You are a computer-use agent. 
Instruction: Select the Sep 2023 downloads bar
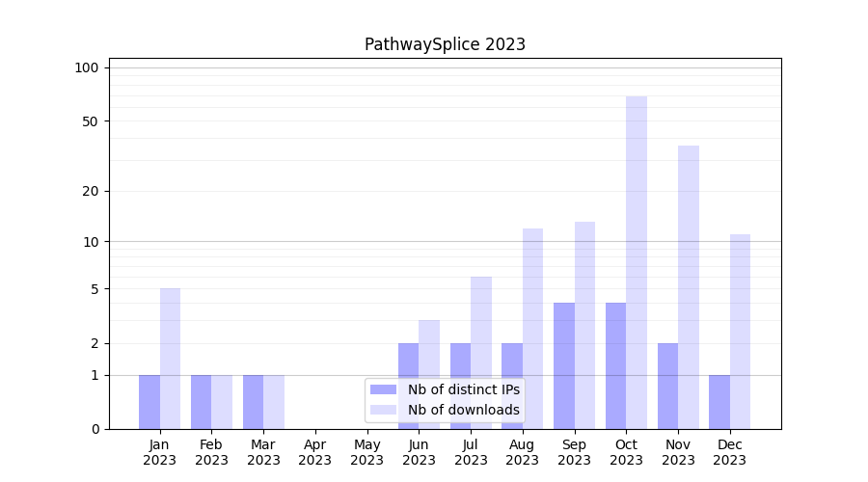coord(584,325)
